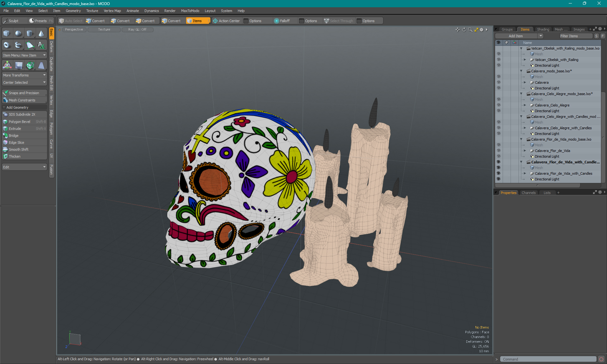Select the SDS Subdivide 2X tool

click(23, 114)
